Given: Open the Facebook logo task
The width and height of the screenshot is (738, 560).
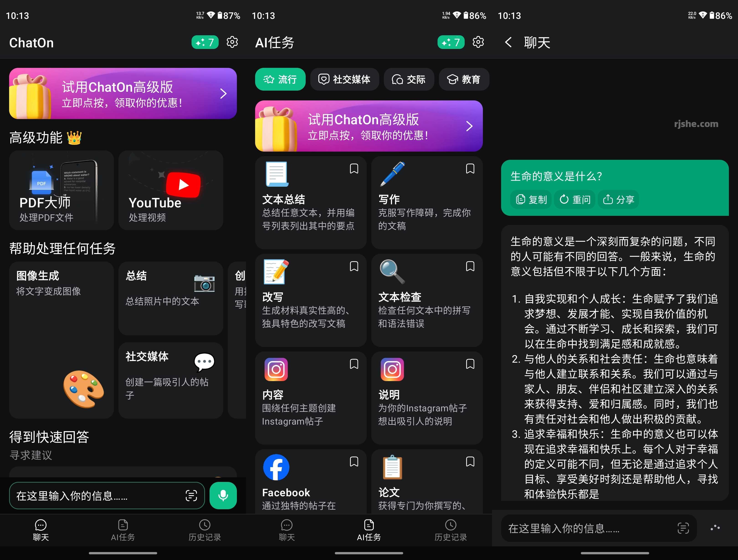Looking at the screenshot, I should (276, 467).
